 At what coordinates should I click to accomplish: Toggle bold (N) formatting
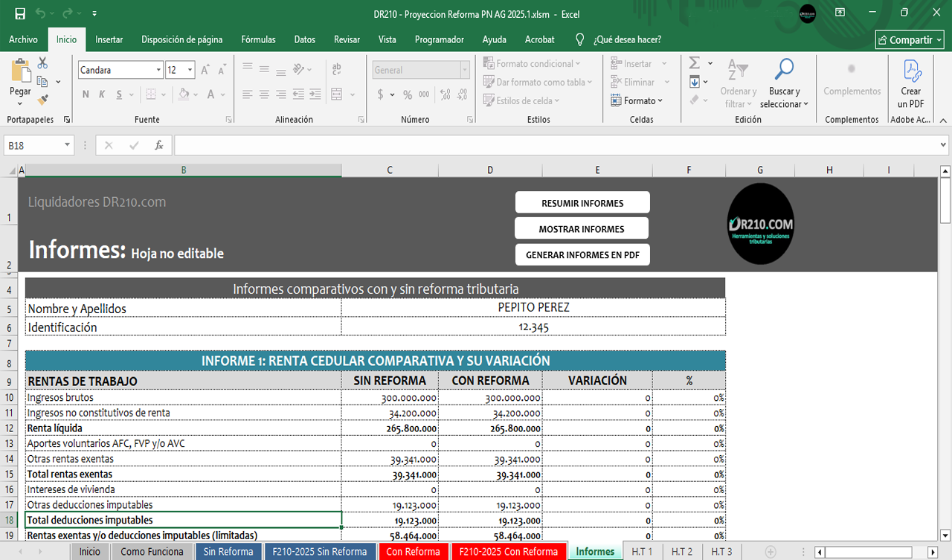point(86,94)
